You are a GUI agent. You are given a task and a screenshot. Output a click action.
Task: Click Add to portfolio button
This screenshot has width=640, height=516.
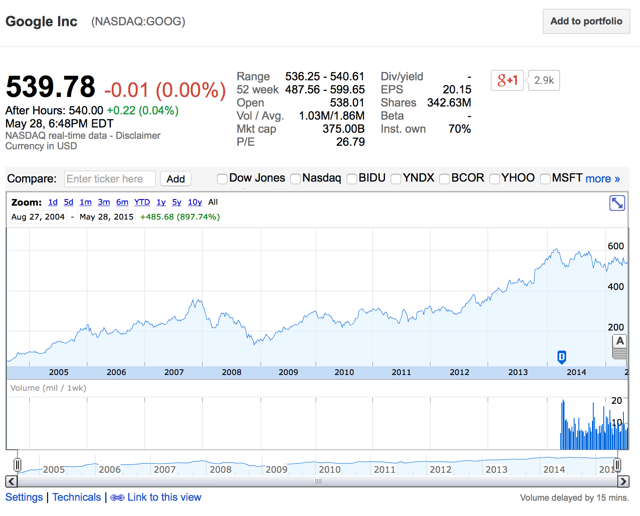(586, 21)
